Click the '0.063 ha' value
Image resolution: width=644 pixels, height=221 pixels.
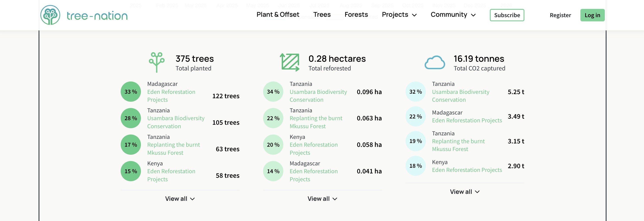tap(369, 118)
